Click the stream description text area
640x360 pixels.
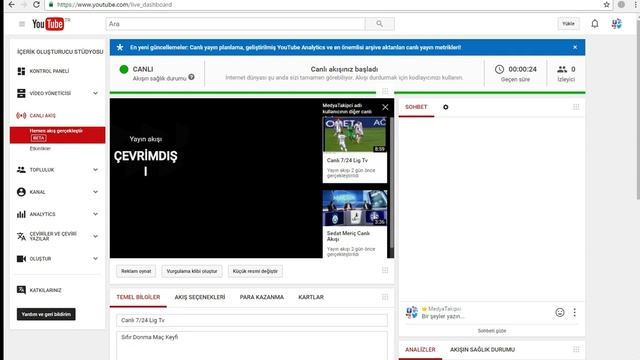(252, 346)
